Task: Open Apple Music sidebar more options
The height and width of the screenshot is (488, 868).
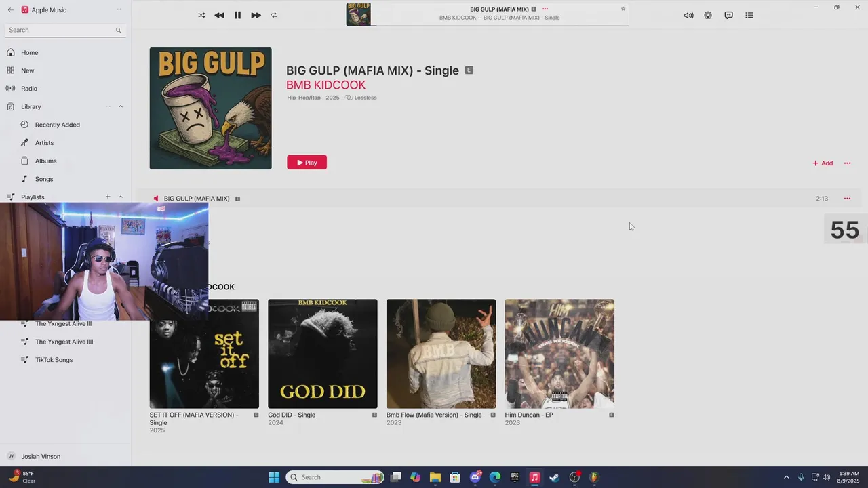Action: [x=119, y=9]
